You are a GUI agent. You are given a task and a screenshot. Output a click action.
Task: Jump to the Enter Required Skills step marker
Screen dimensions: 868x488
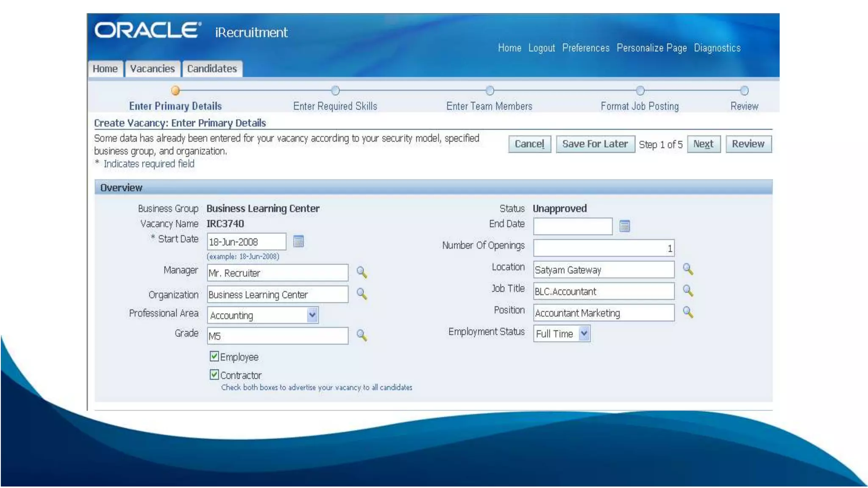coord(335,91)
